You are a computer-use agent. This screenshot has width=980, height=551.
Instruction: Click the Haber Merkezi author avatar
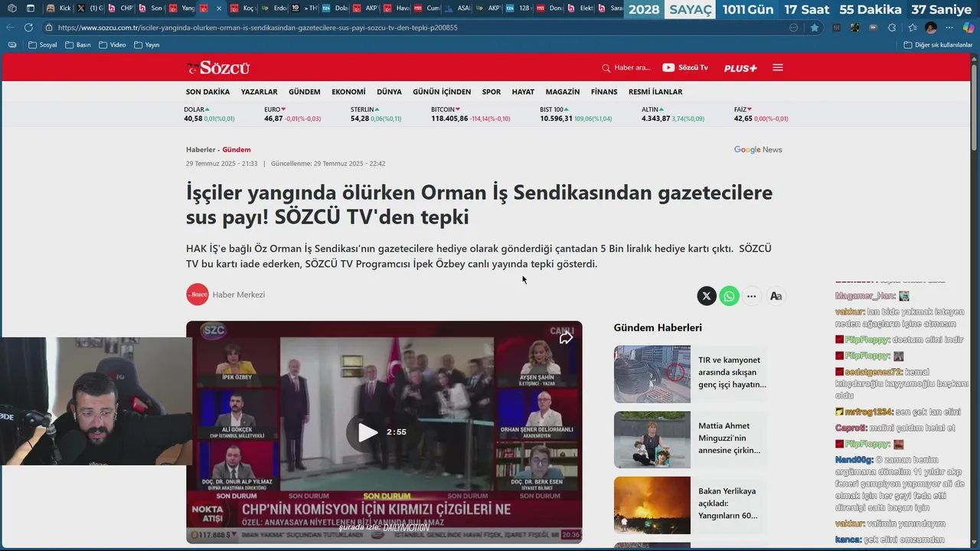(198, 295)
